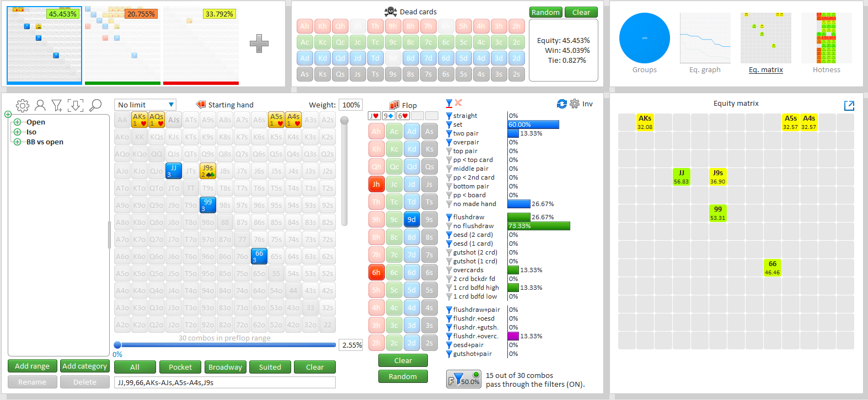The height and width of the screenshot is (400, 868).
Task: Click Random button in Dead cards panel
Action: click(x=545, y=12)
